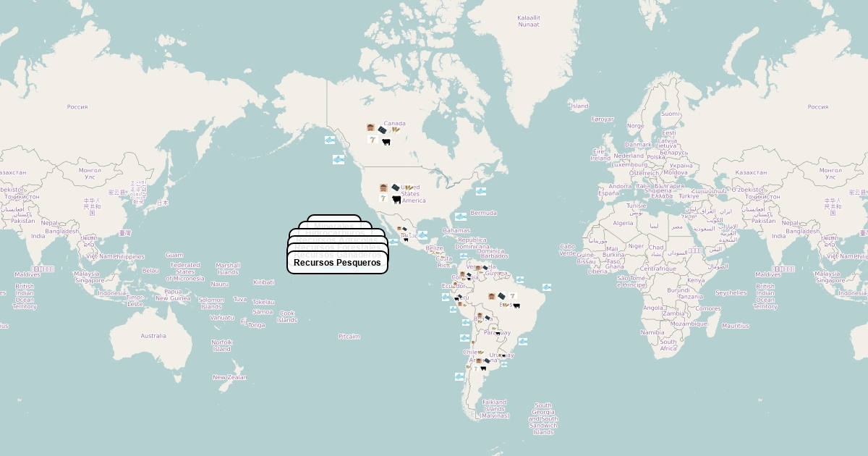Click the wheat icon over United States label
Image resolution: width=868 pixels, height=456 pixels.
point(409,187)
